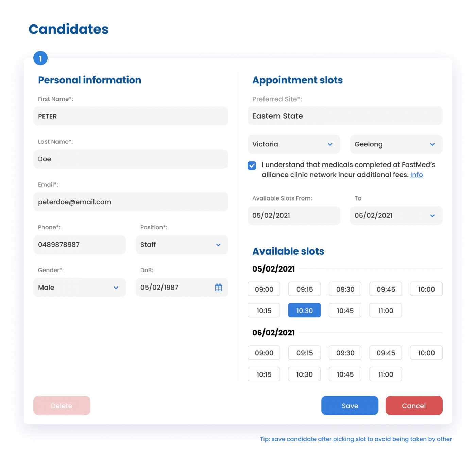Open the Victoria state dropdown
476x453 pixels.
[293, 144]
